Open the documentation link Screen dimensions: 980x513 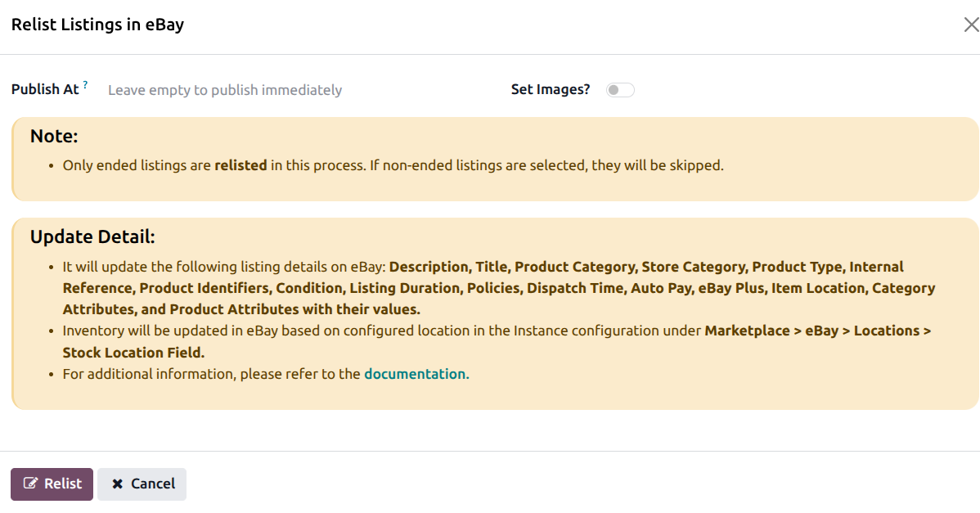pos(415,374)
